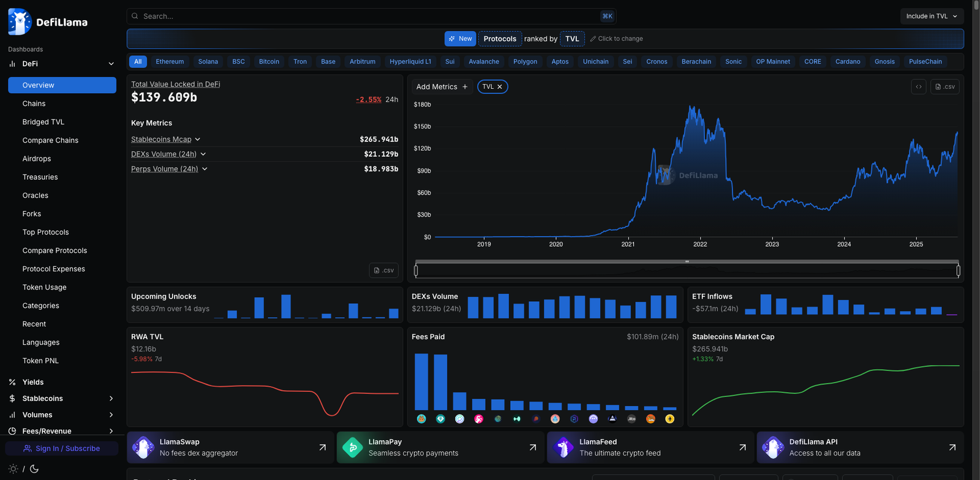The width and height of the screenshot is (980, 480).
Task: Filter protocols by BSC chain
Action: coord(238,61)
